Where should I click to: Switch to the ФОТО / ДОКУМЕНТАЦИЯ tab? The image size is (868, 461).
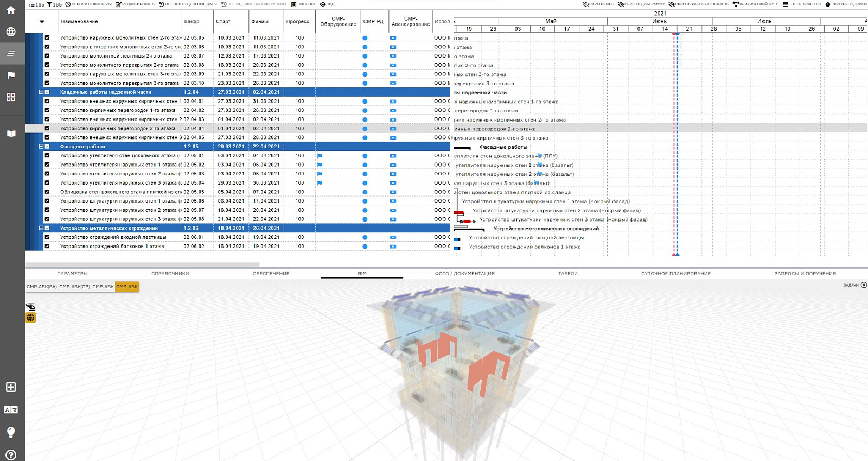[x=465, y=274]
